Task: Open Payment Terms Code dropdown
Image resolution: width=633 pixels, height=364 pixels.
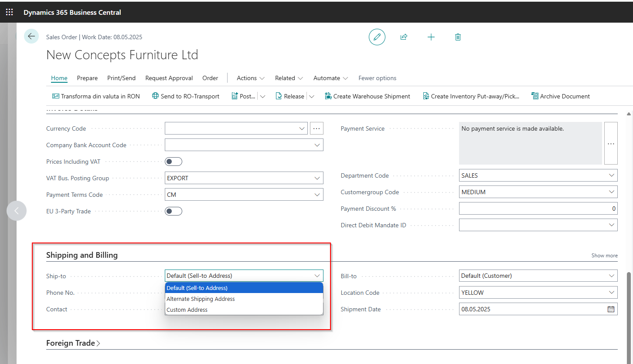Action: pyautogui.click(x=317, y=195)
